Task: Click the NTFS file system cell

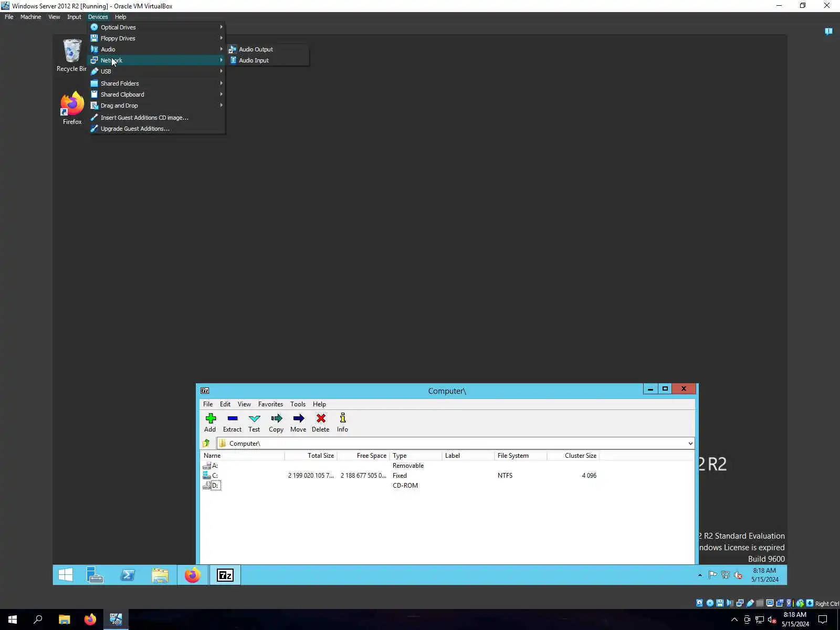Action: pos(505,476)
